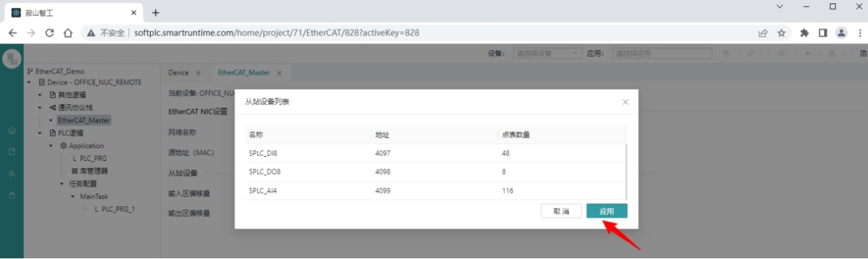The width and height of the screenshot is (868, 259).
Task: Click the browser forward arrow
Action: pyautogui.click(x=31, y=32)
